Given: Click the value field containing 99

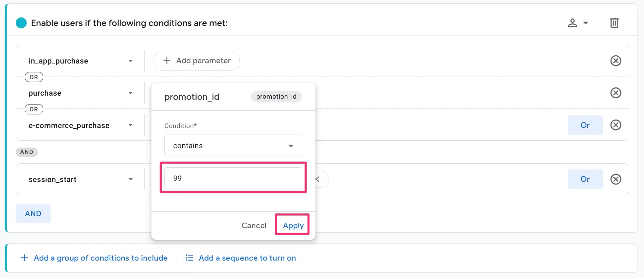Looking at the screenshot, I should (233, 178).
